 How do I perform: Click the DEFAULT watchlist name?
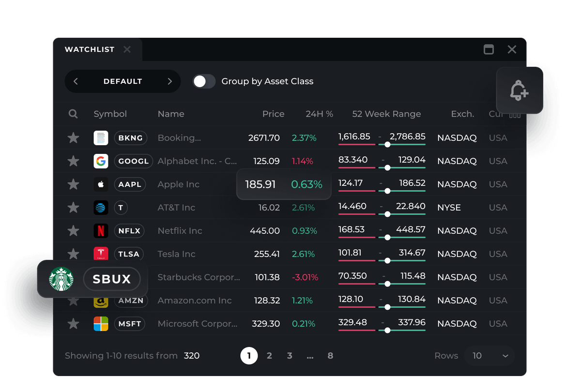click(x=122, y=81)
